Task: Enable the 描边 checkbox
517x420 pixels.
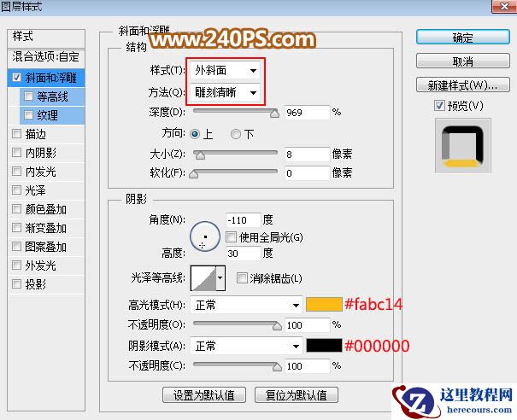Action: (16, 133)
